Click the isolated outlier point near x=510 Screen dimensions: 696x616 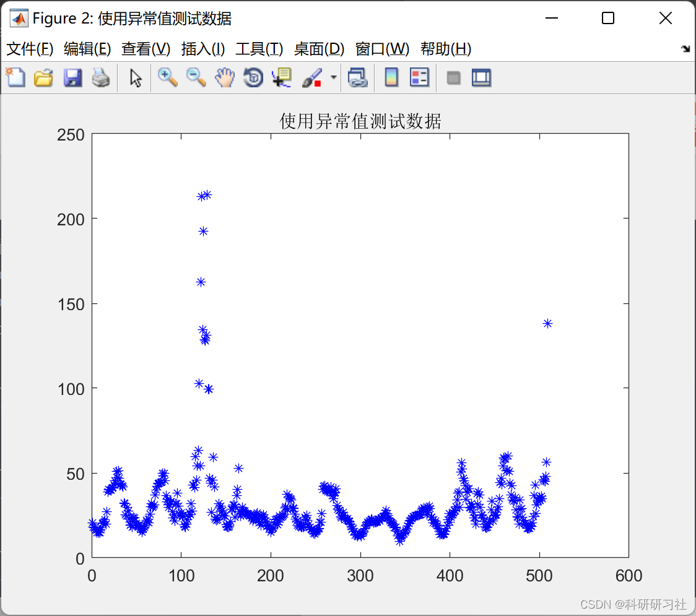(x=547, y=324)
